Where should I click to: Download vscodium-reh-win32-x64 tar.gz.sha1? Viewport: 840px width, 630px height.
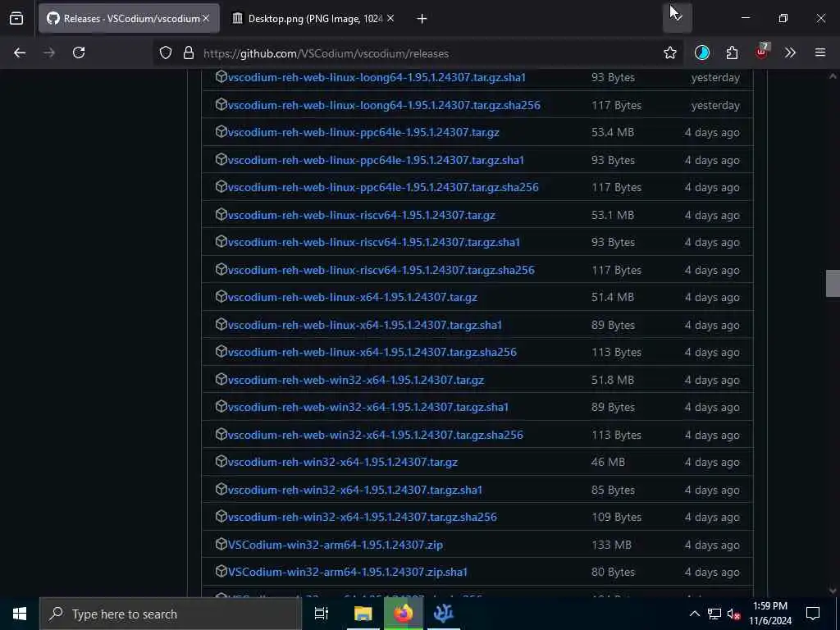tap(355, 490)
